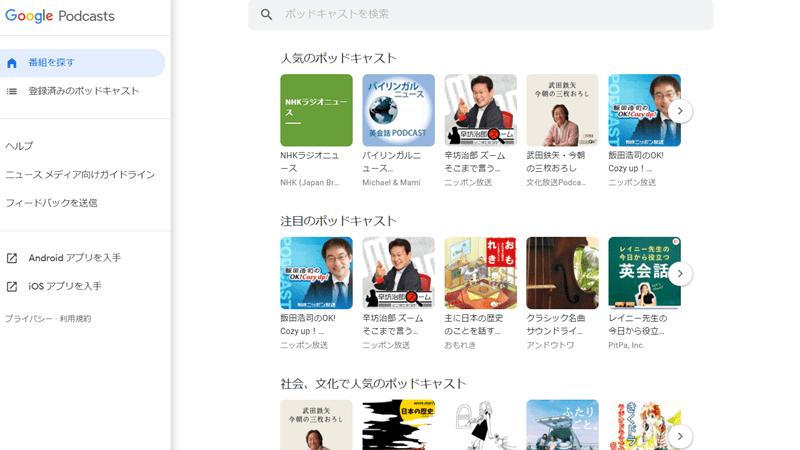Screen dimensions: 800x450
Task: Open 武田鉄矢 今朝の三枚おろし thumbnail in 人気 row
Action: coord(562,110)
